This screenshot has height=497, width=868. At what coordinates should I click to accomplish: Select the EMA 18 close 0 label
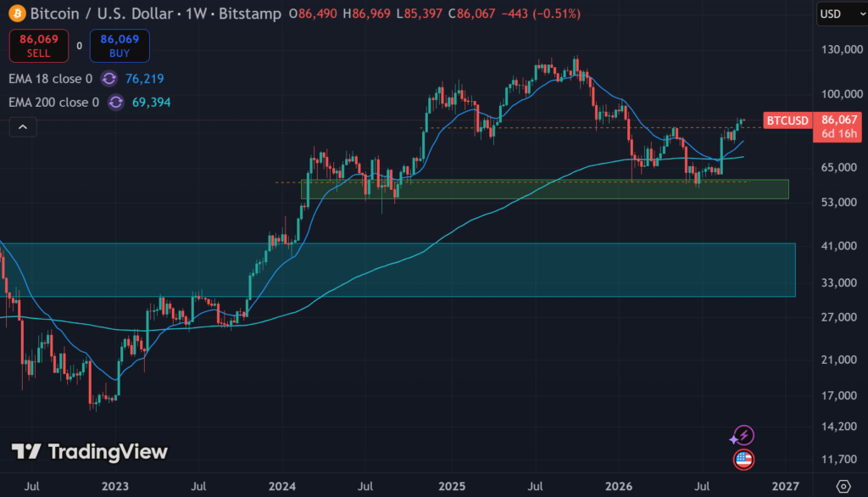50,79
